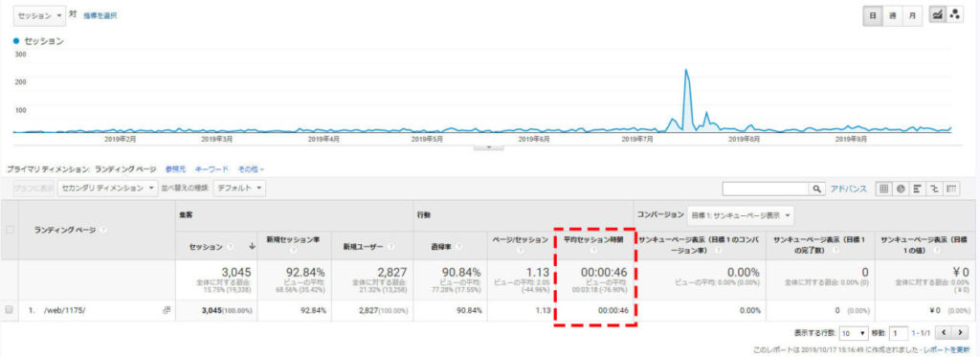
Task: Tick the checkbox for row /web/1175/
Action: coord(9,309)
